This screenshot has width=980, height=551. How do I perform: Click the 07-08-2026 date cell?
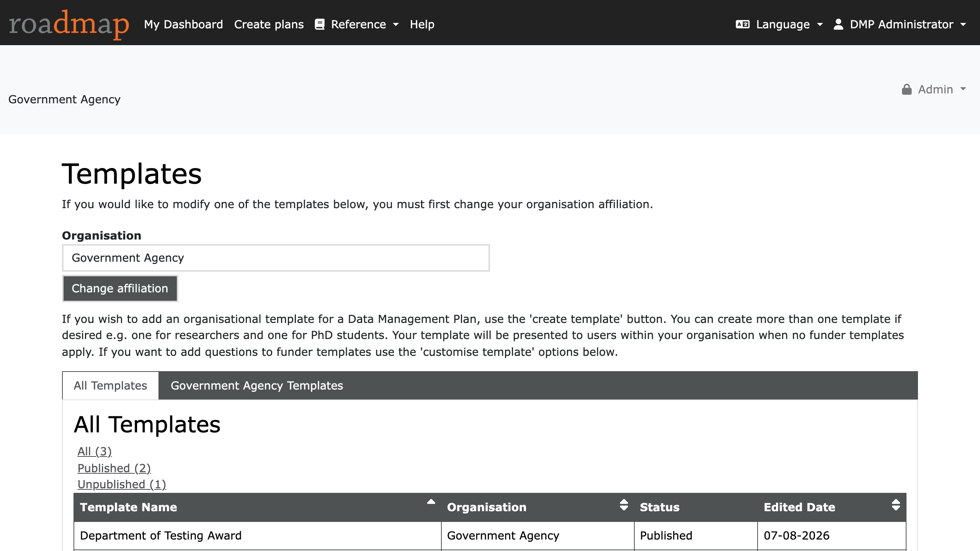pyautogui.click(x=831, y=536)
